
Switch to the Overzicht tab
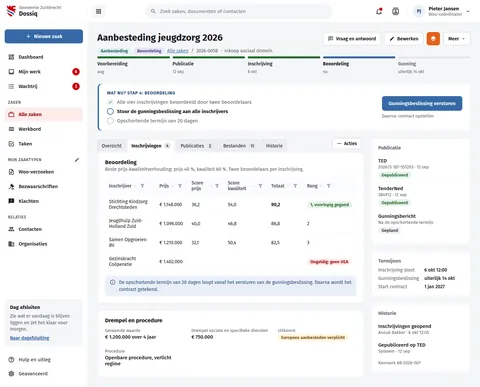112,146
